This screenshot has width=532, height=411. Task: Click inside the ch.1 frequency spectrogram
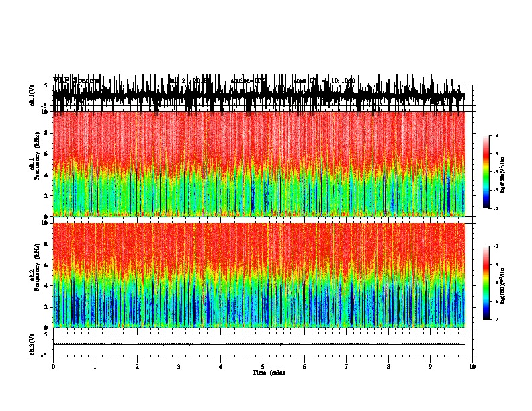[259, 164]
